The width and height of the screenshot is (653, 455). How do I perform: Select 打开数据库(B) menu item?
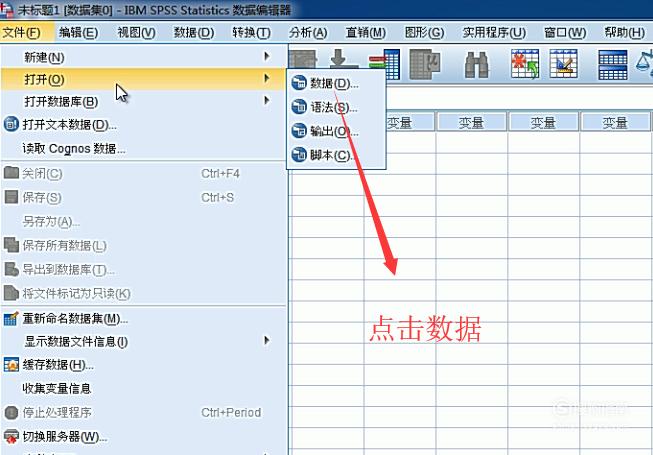[x=143, y=101]
